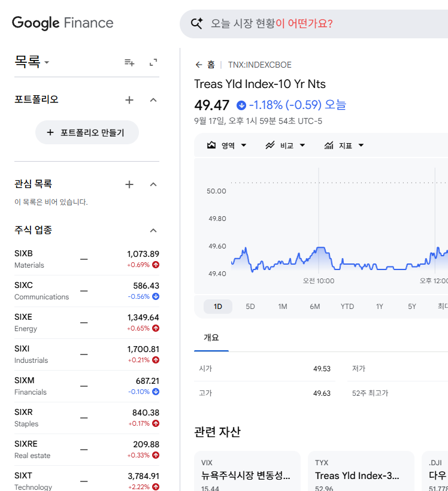
Task: Open the 지표 indicators dropdown
Action: tap(344, 146)
